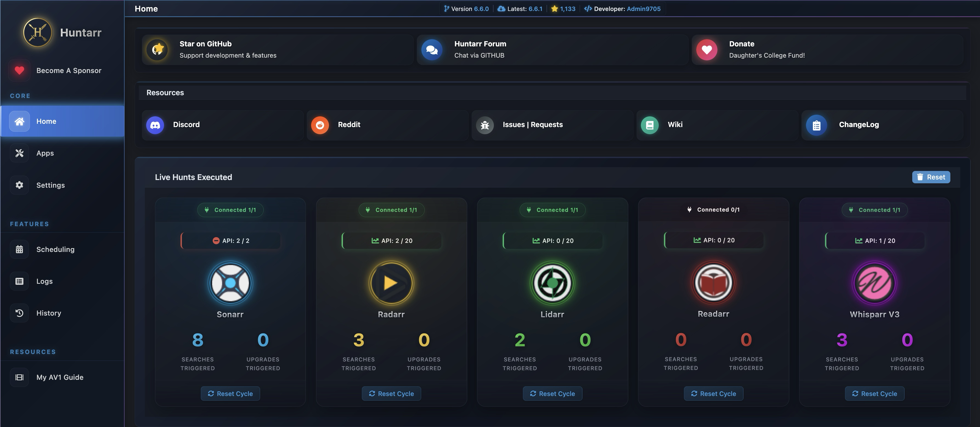The image size is (980, 427).
Task: Click Lidarr's searches triggered count 2
Action: (x=520, y=340)
